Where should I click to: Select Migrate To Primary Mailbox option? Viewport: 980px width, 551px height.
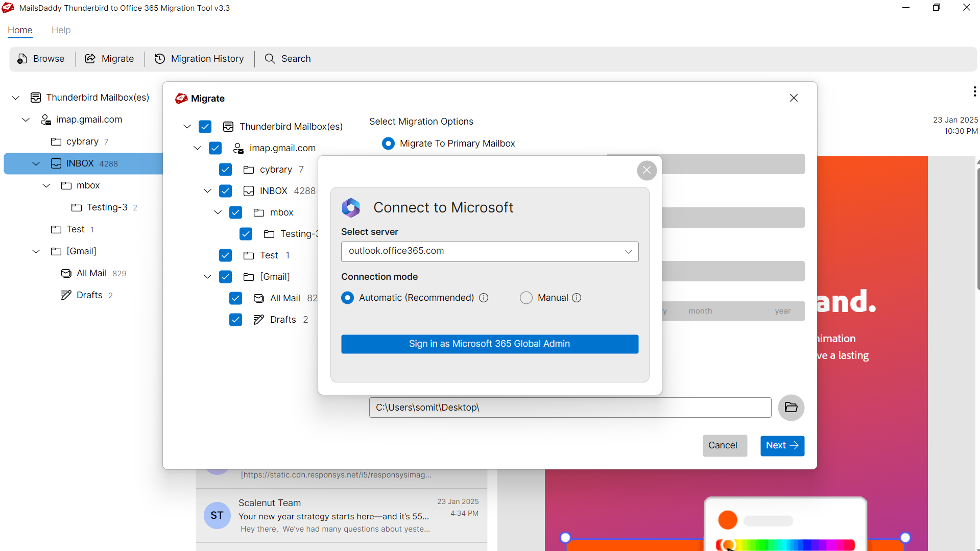pos(388,143)
